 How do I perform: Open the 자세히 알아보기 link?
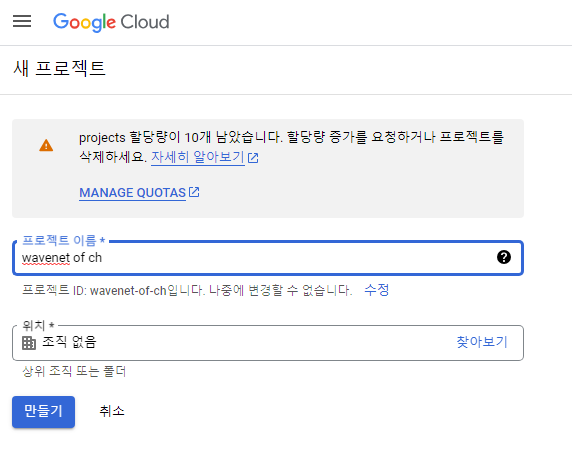click(x=198, y=157)
